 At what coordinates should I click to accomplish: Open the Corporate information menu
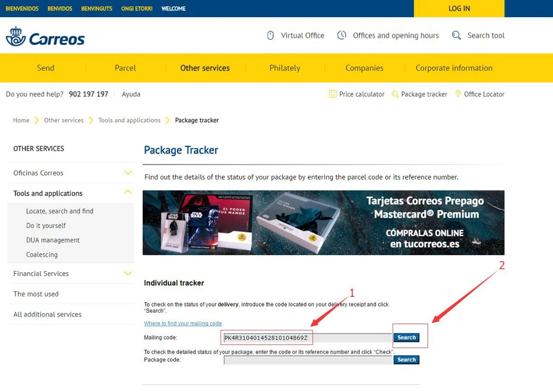tap(454, 68)
